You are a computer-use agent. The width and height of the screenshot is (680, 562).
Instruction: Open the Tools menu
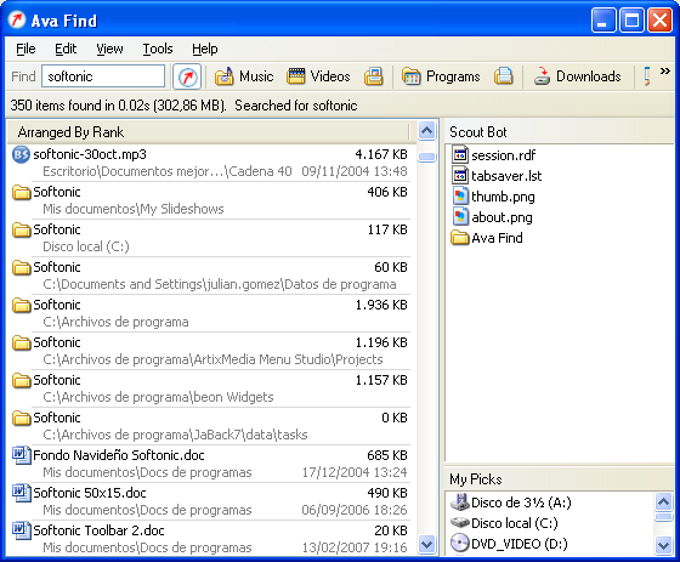click(x=158, y=49)
